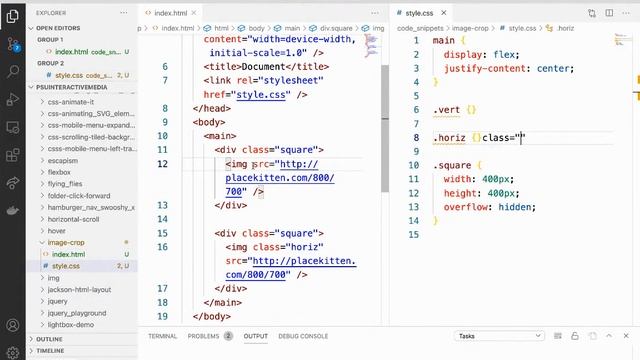Screen dimensions: 640x360
Task: Open the Debug Console tab
Action: (x=303, y=336)
